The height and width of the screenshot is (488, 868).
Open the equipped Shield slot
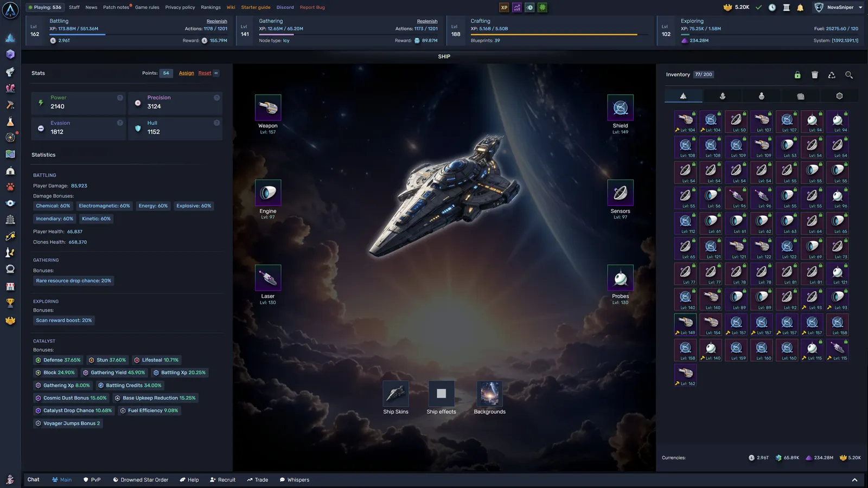tap(620, 107)
